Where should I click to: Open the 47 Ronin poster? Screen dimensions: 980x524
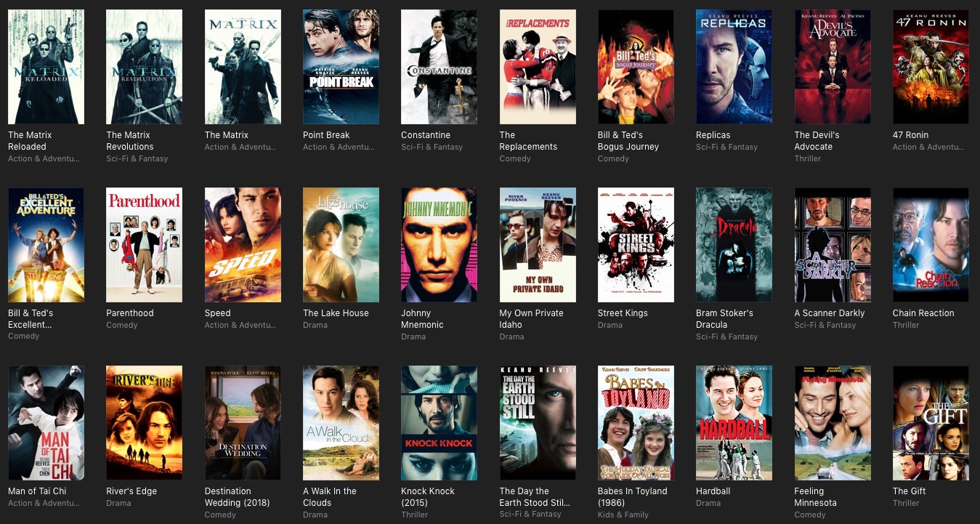pyautogui.click(x=931, y=67)
